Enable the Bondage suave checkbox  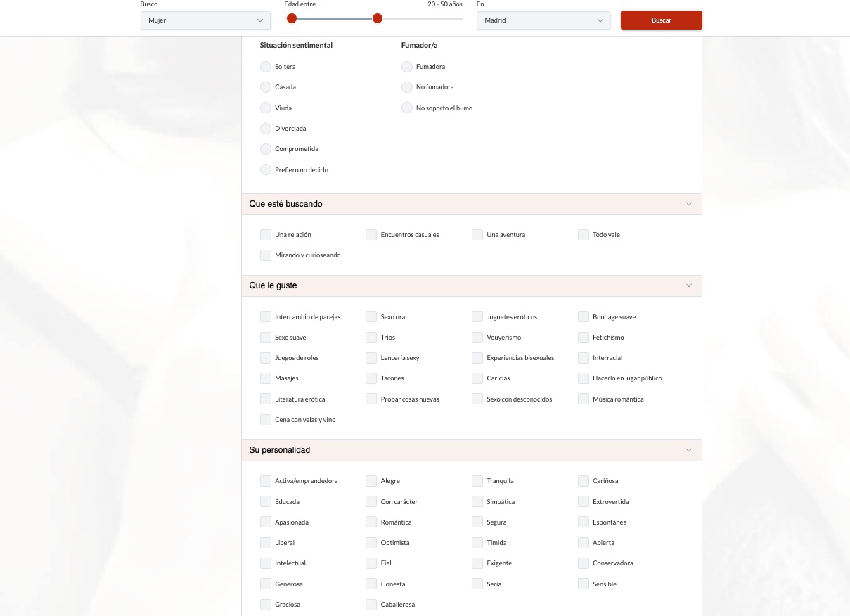tap(584, 317)
